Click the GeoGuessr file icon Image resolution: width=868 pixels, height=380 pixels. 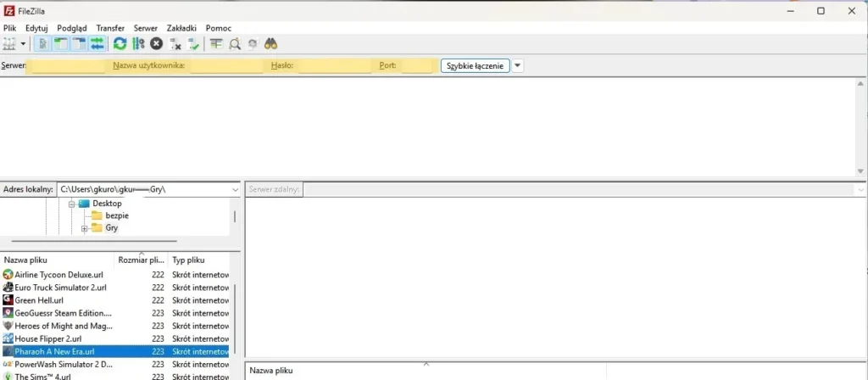pos(8,313)
